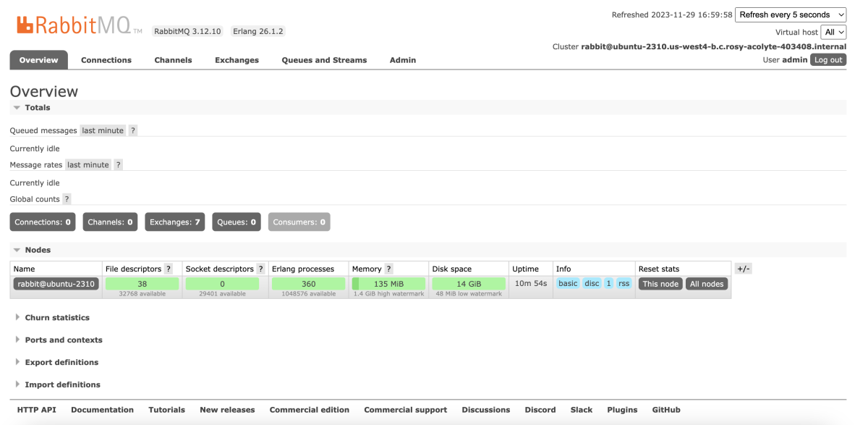The width and height of the screenshot is (868, 425).
Task: Open the rabbit@ubuntu-2310 node link
Action: [x=56, y=284]
